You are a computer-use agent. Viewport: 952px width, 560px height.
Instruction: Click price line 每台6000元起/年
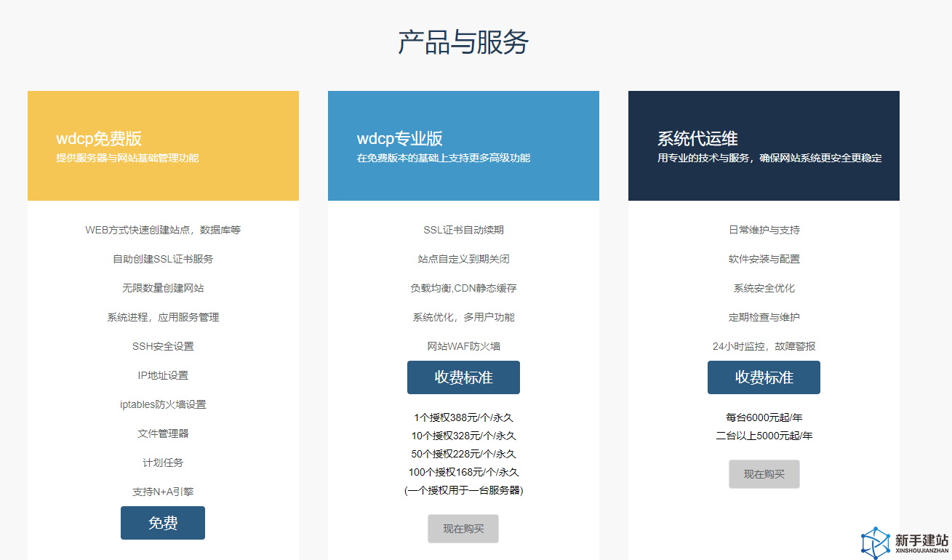764,417
